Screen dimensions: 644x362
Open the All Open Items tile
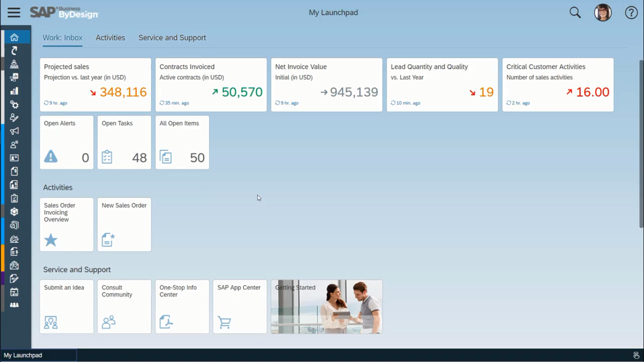click(182, 142)
